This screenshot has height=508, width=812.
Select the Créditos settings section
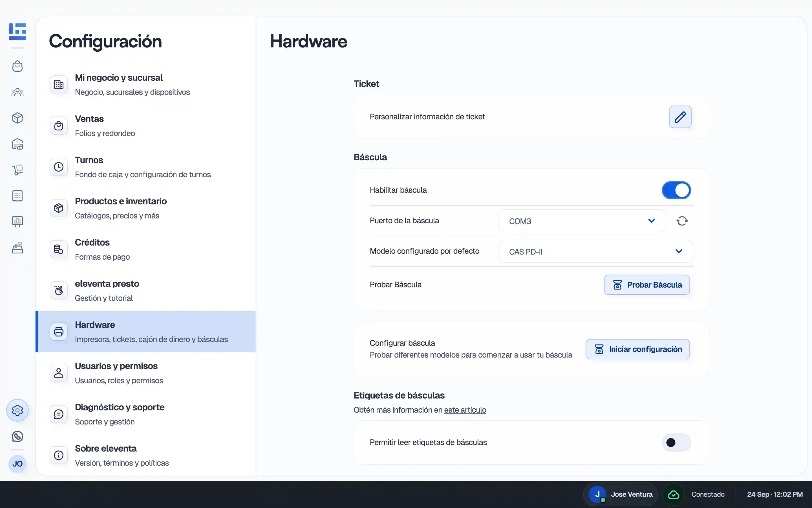[145, 249]
